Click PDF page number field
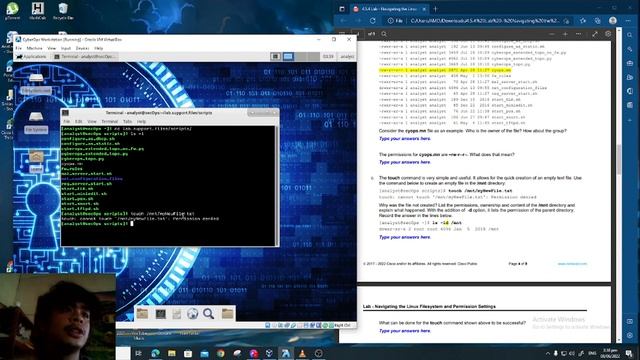640x360 pixels. (358, 34)
